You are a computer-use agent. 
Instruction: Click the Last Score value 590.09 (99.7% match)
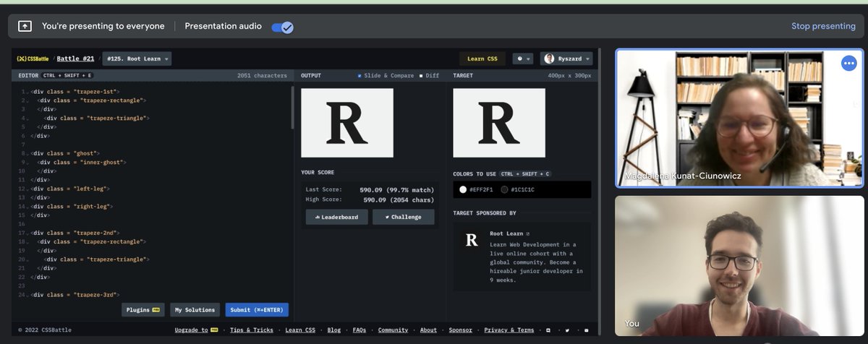[396, 189]
